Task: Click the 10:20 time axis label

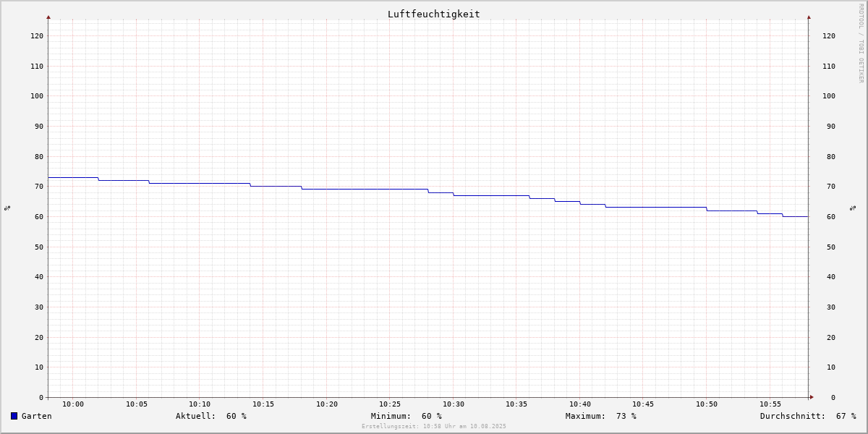Action: coord(327,404)
